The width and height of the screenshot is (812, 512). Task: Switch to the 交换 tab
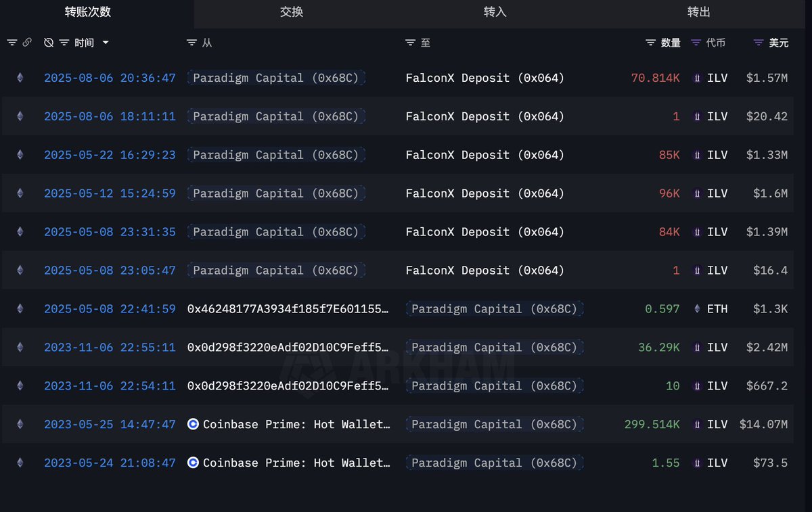(292, 12)
